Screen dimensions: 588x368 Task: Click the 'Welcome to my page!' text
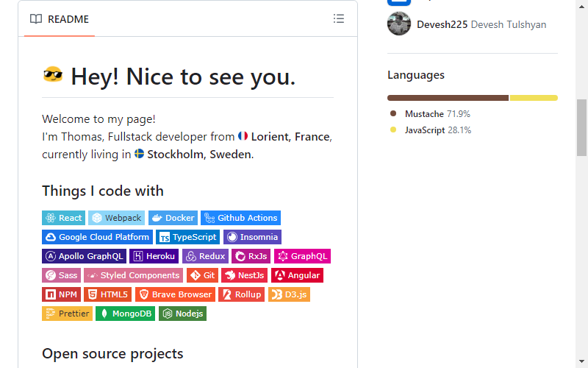point(98,119)
